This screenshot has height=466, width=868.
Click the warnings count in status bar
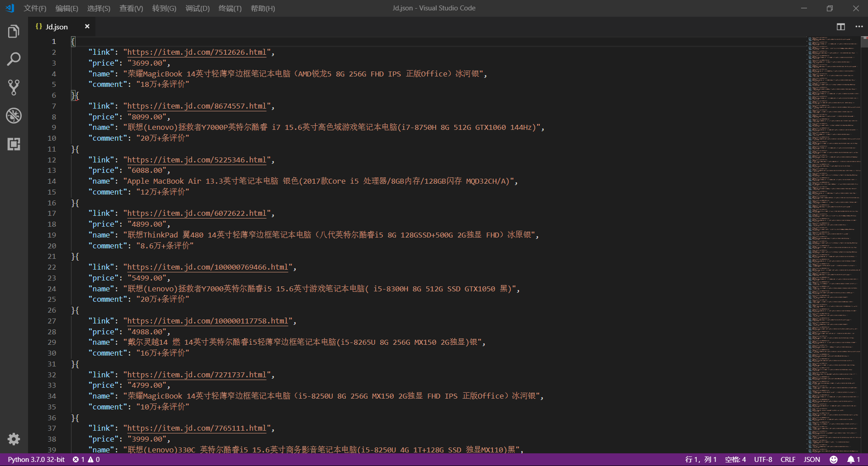point(94,460)
